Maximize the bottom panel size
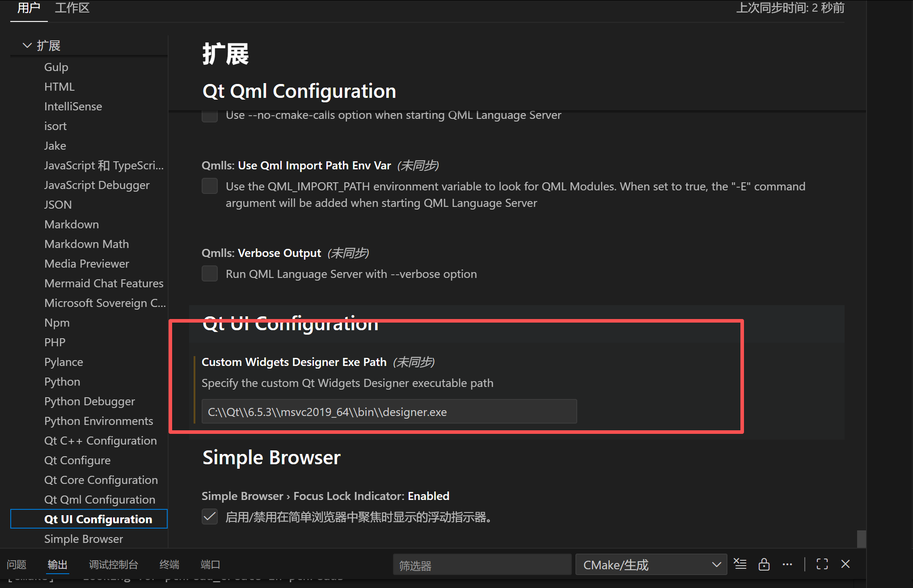Screen dimensions: 913x588 [822, 564]
